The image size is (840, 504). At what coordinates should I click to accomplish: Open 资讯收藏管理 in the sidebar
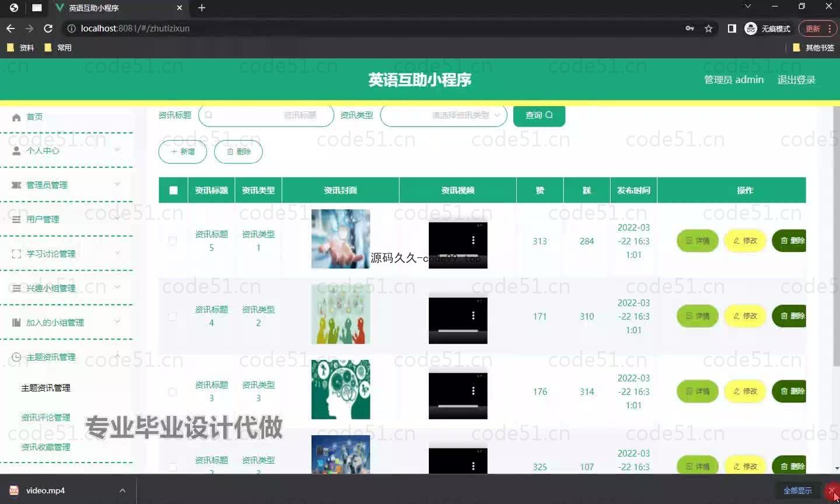click(x=45, y=447)
